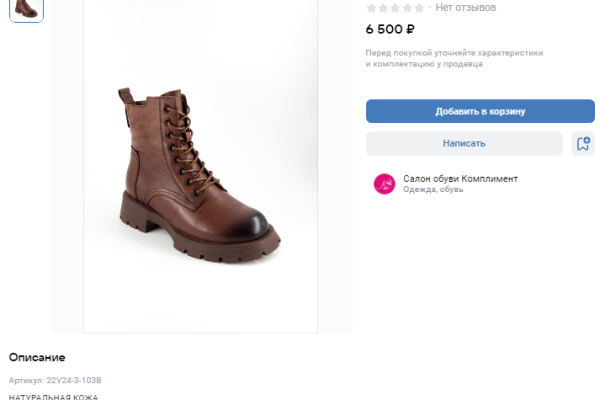Click the 6 500 ₽ price
This screenshot has height=400, width=600.
391,29
